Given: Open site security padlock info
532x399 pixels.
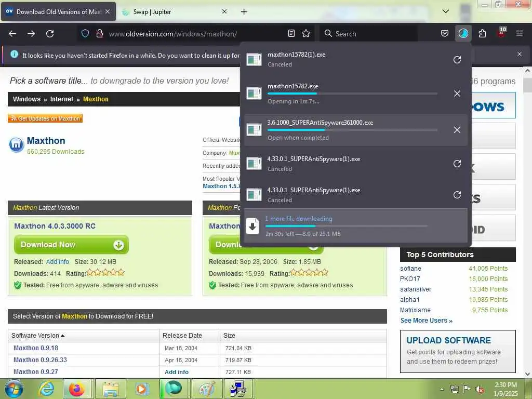Looking at the screenshot, I should (x=99, y=33).
